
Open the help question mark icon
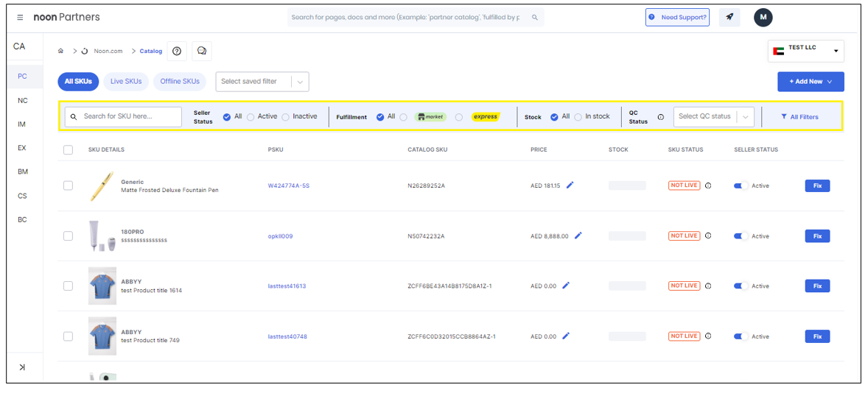tap(177, 51)
